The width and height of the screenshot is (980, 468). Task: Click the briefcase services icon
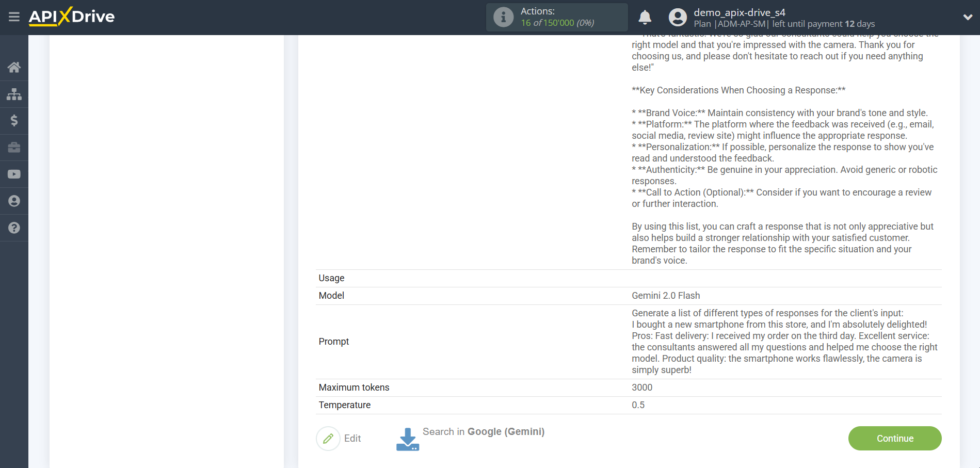pos(14,148)
